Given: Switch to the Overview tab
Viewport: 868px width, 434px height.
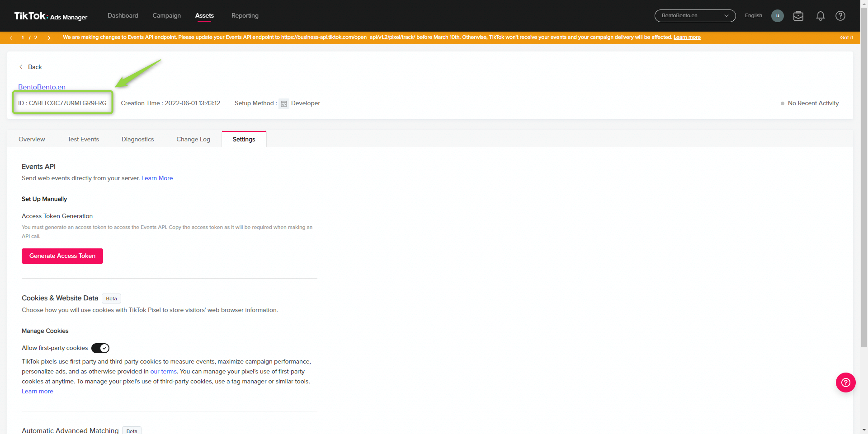Looking at the screenshot, I should (32, 139).
